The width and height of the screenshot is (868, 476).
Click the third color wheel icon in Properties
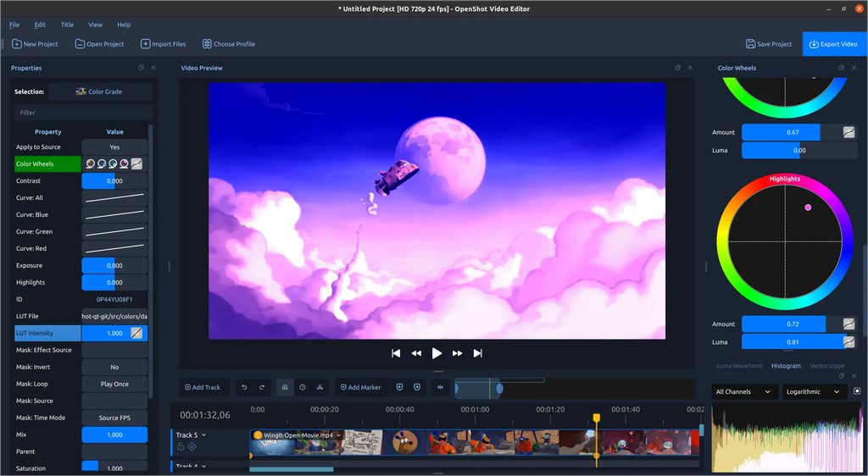[113, 164]
